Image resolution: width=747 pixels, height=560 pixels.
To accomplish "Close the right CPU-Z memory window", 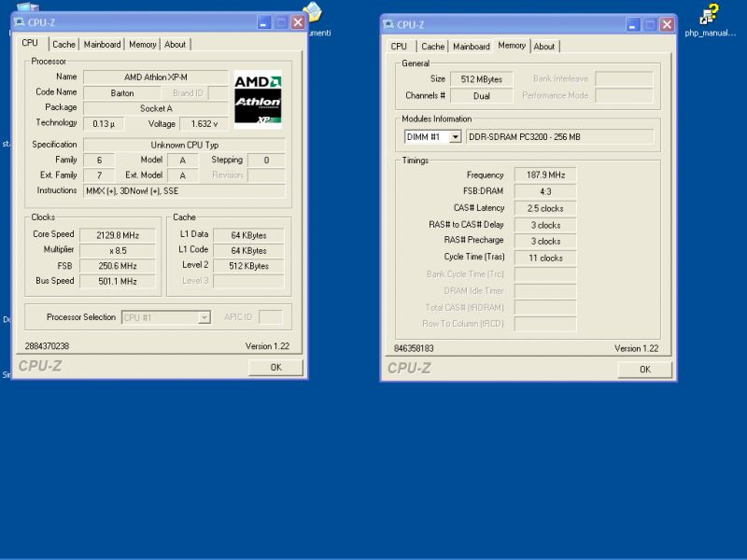I will coord(668,24).
